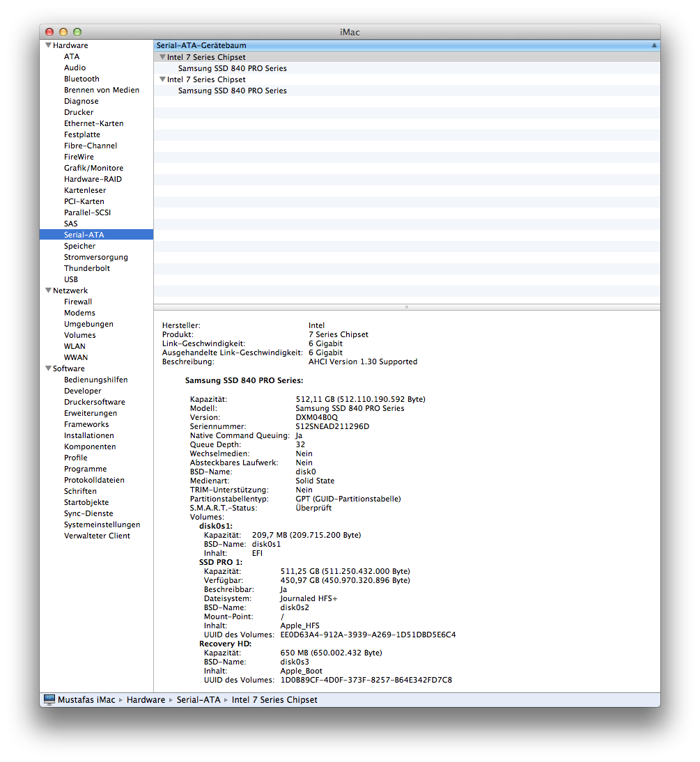Open Komponenten entry
This screenshot has width=700, height=762.
click(90, 447)
